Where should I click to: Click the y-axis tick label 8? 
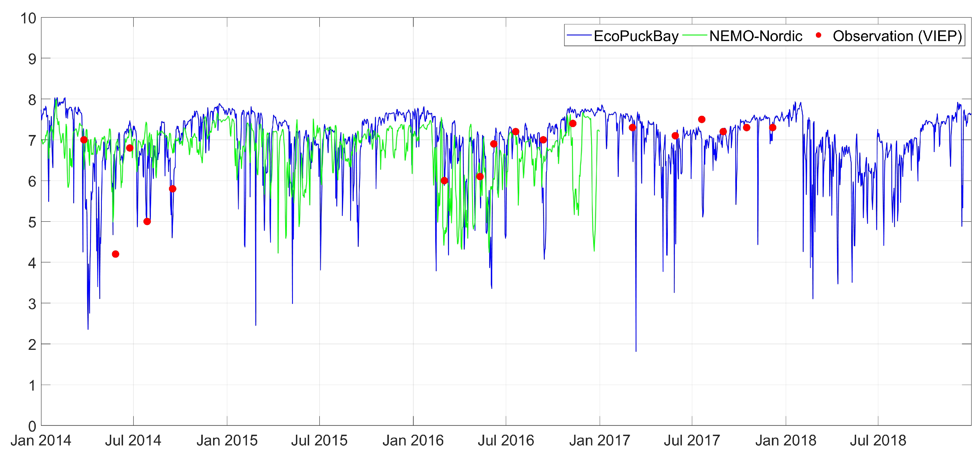[32, 100]
